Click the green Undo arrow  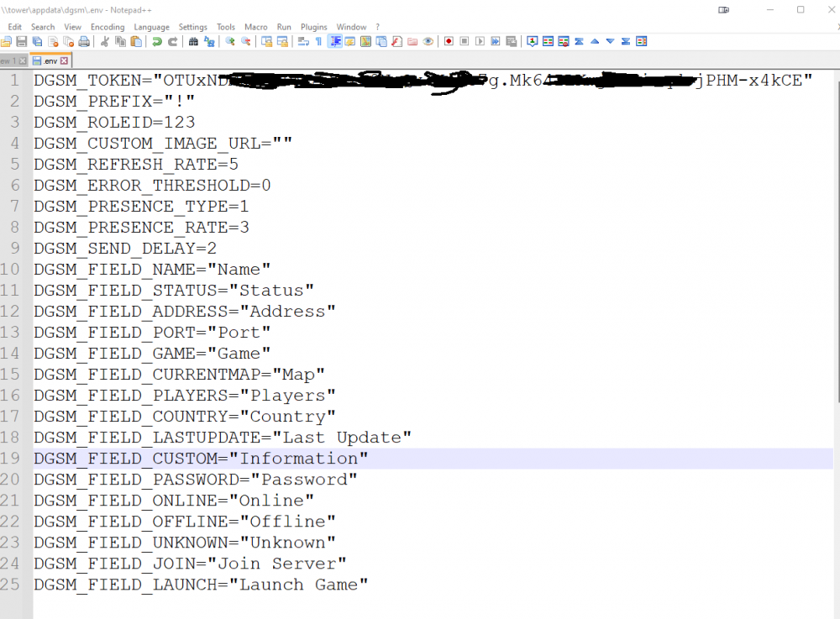click(157, 42)
